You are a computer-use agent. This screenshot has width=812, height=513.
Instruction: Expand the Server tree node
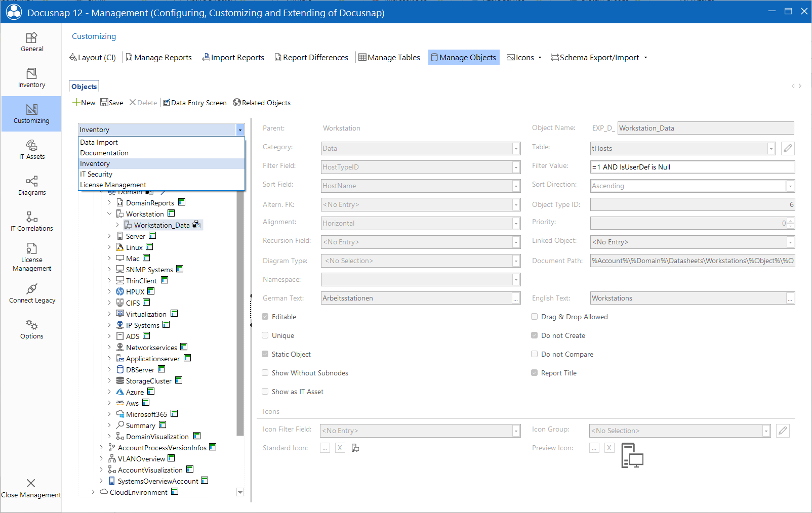[109, 236]
